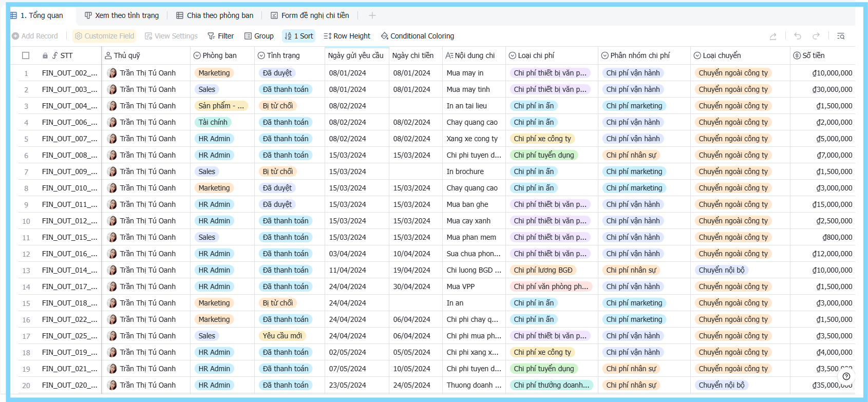The image size is (868, 402).
Task: Select record FIN_OUT_002 in row 1
Action: 70,73
